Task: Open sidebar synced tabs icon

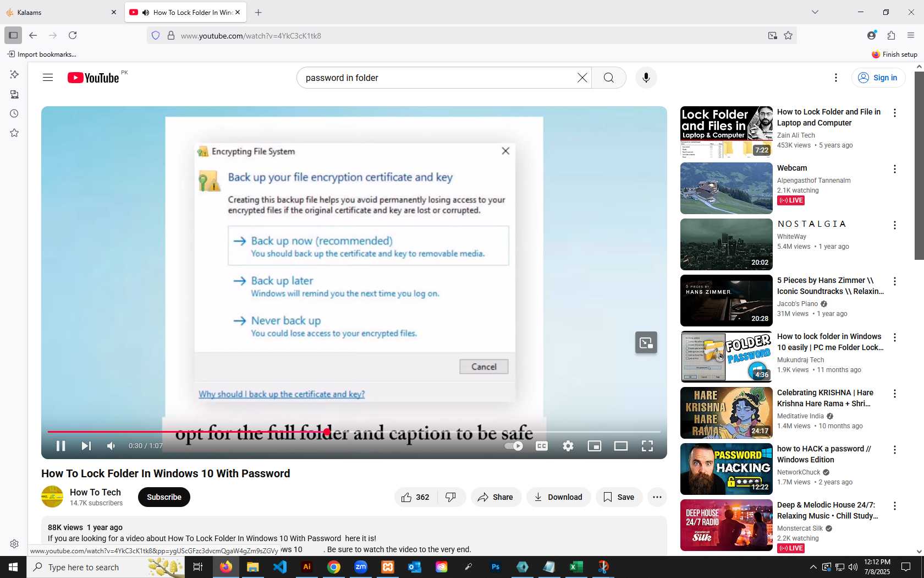Action: (14, 94)
